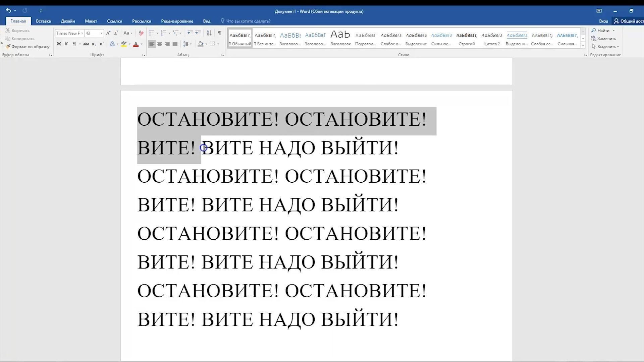Undo the last action
The height and width of the screenshot is (362, 644).
point(8,11)
